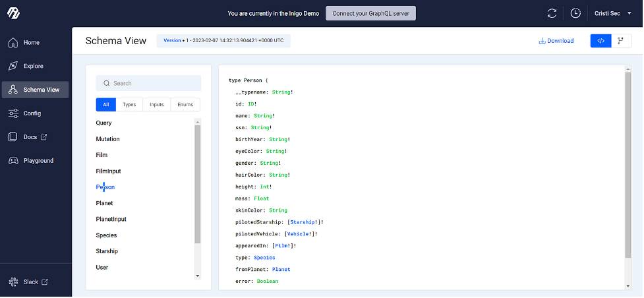644x298 pixels.
Task: Click the 'mass: Float' field line
Action: (x=252, y=198)
